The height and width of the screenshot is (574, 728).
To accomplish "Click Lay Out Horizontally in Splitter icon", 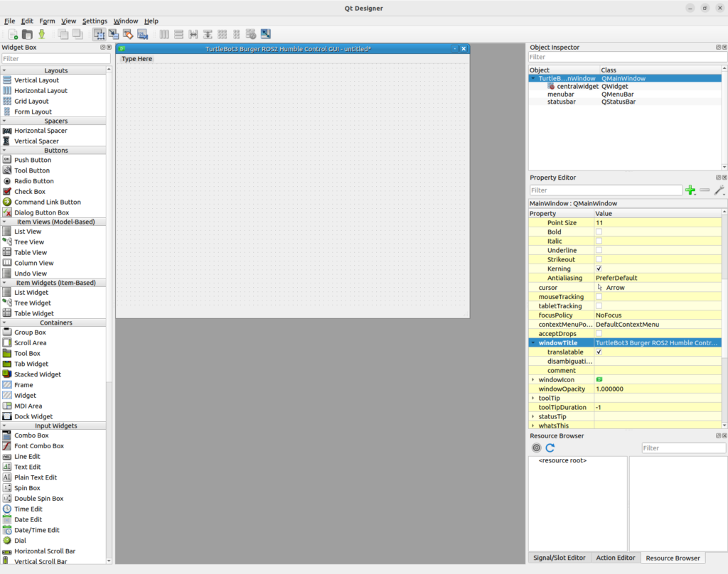I will (x=193, y=34).
